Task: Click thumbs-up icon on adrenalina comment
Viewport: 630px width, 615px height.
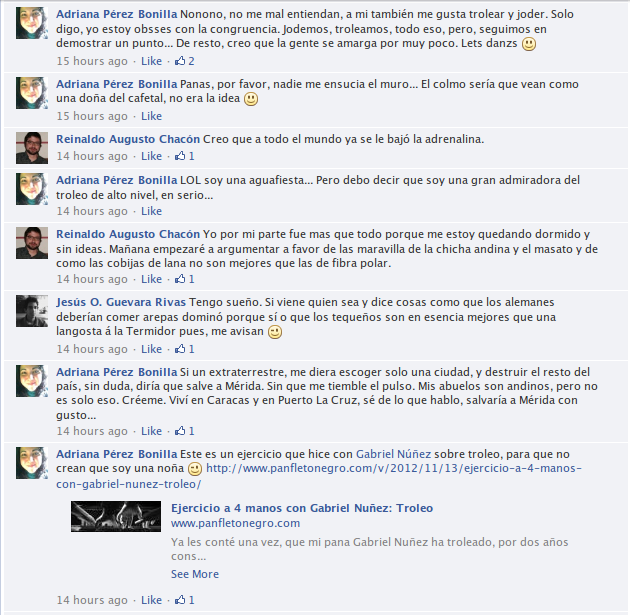Action: [x=180, y=155]
